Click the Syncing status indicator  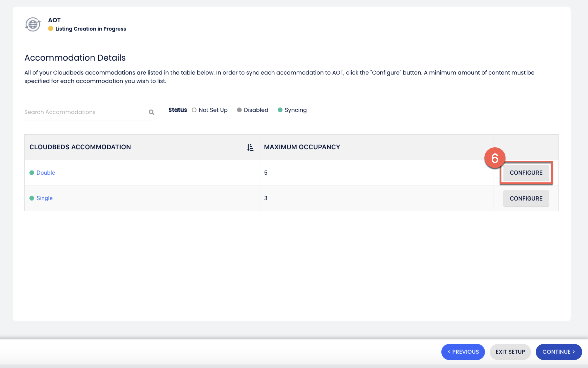point(280,110)
